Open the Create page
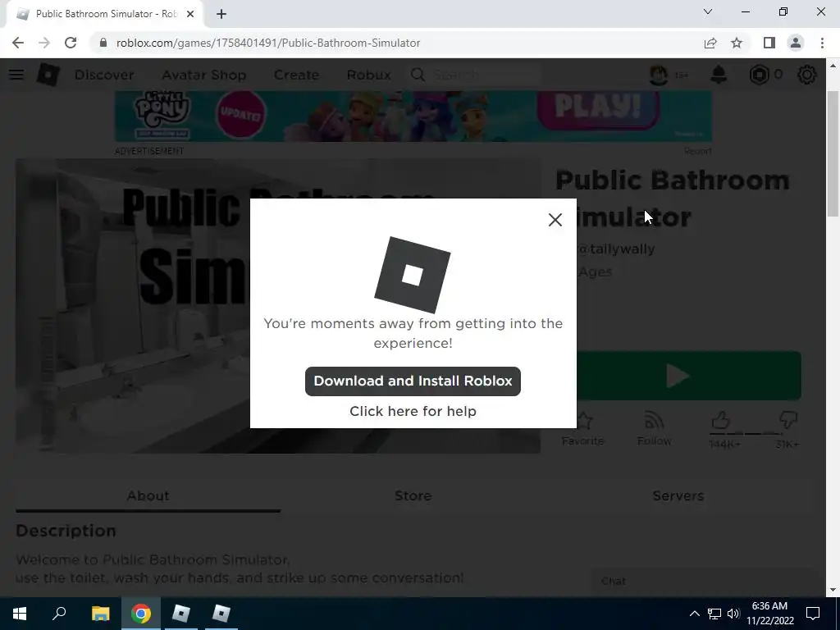The width and height of the screenshot is (840, 630). pos(296,75)
